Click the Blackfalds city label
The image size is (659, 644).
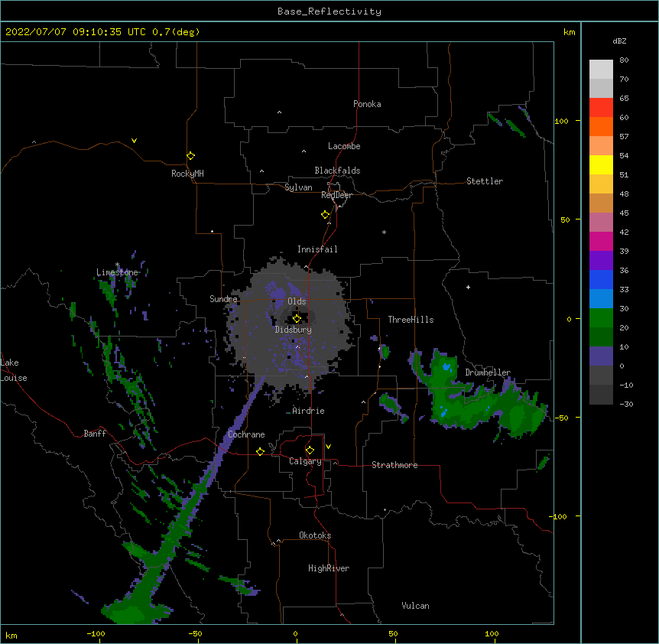click(x=337, y=171)
